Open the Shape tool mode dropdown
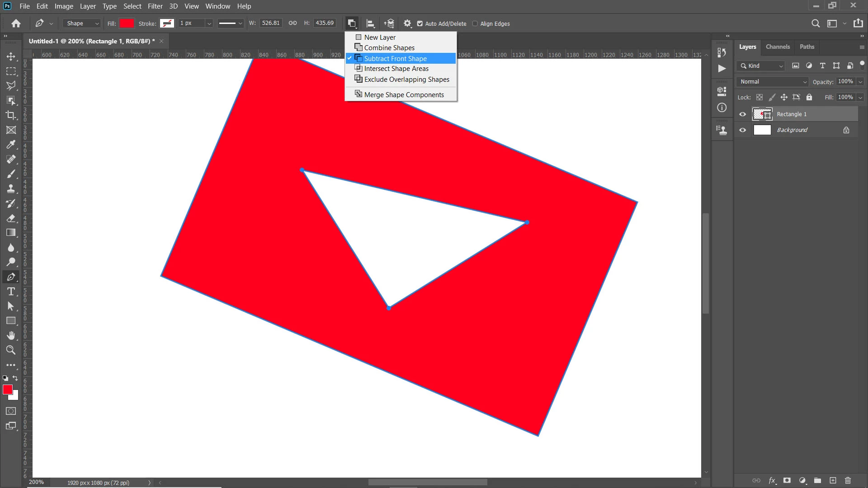 [x=82, y=23]
